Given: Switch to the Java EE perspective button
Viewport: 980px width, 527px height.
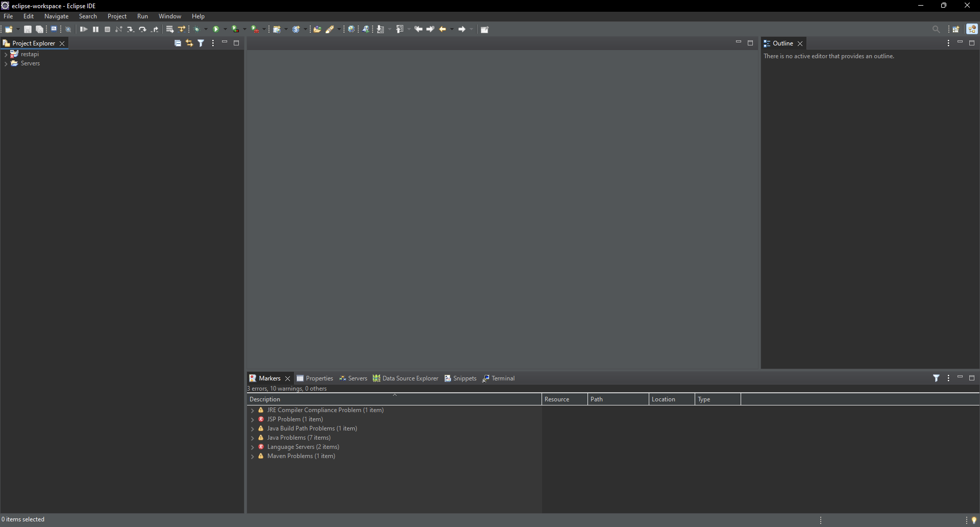Looking at the screenshot, I should pos(973,29).
